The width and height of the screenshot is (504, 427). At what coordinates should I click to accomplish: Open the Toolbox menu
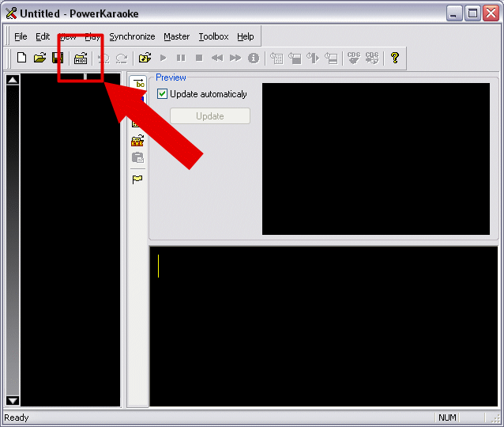(x=213, y=36)
